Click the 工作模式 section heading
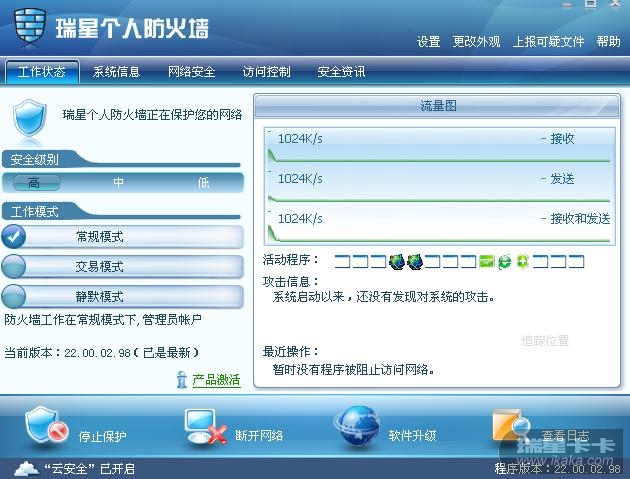 35,212
